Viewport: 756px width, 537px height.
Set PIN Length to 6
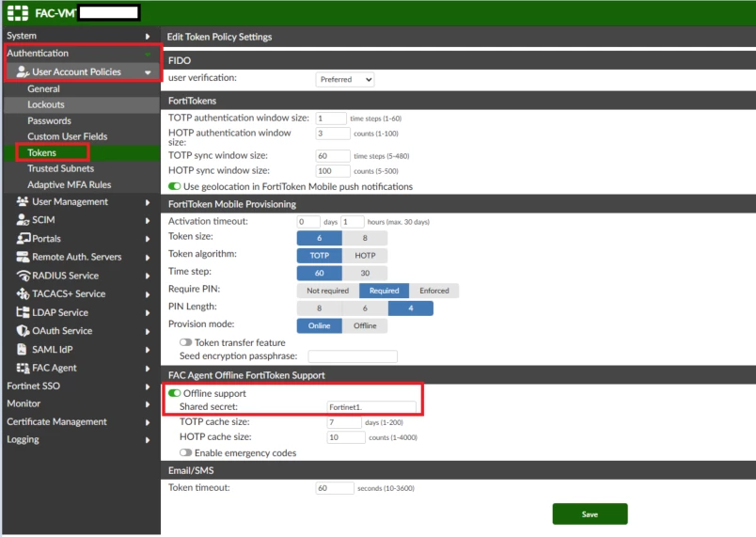click(x=365, y=308)
